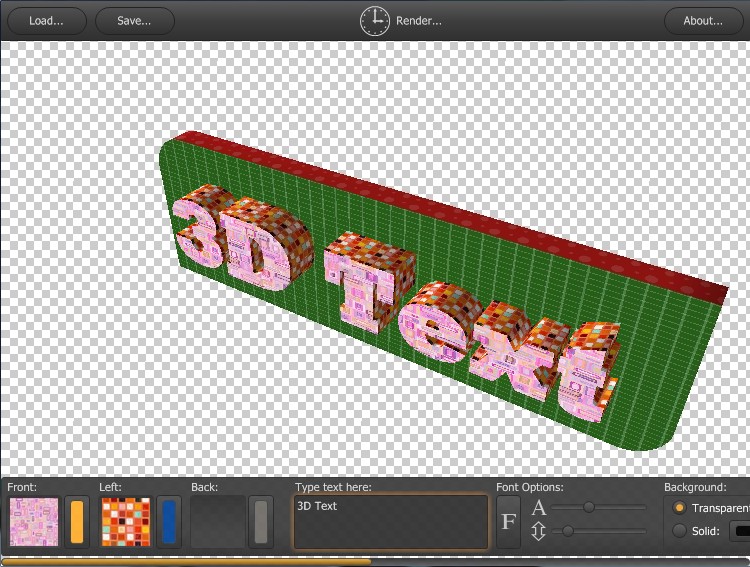
Task: Click the Load... button
Action: (x=46, y=21)
